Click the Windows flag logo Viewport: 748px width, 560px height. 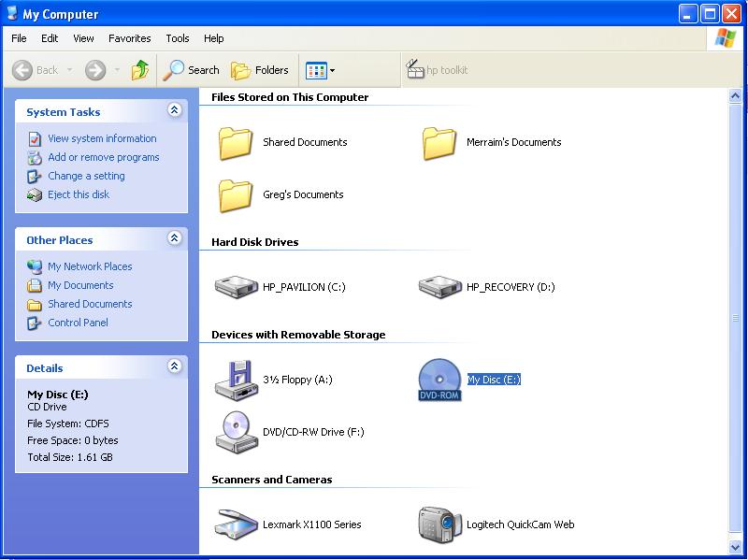pyautogui.click(x=725, y=37)
